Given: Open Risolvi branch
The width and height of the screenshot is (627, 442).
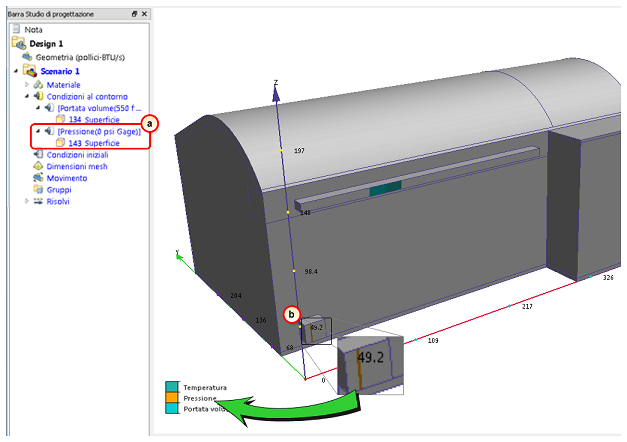Looking at the screenshot, I should [x=58, y=201].
